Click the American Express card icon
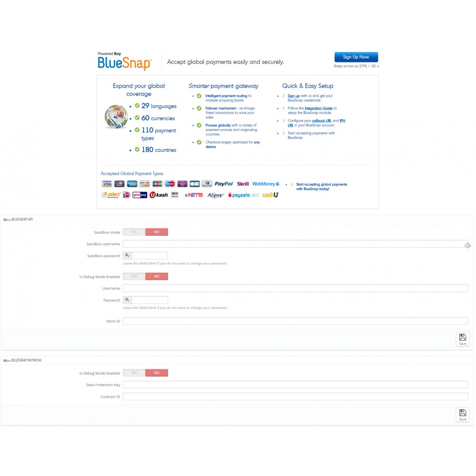Image resolution: width=476 pixels, height=476 pixels. coord(132,184)
